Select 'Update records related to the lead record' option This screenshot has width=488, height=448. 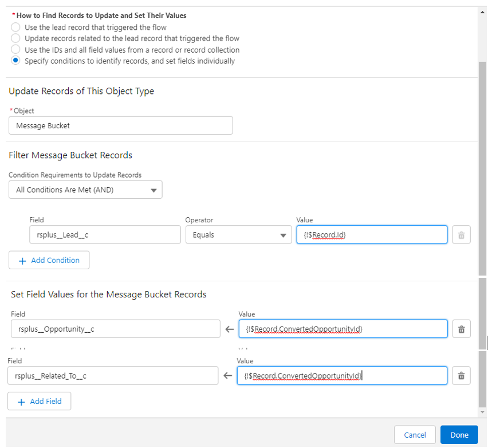(x=16, y=38)
